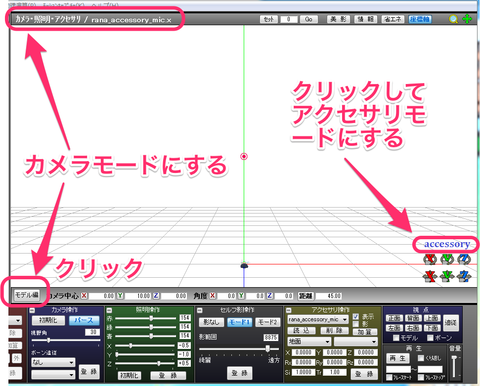Select the 左面 left view button
The width and height of the screenshot is (480, 386).
pos(394,328)
